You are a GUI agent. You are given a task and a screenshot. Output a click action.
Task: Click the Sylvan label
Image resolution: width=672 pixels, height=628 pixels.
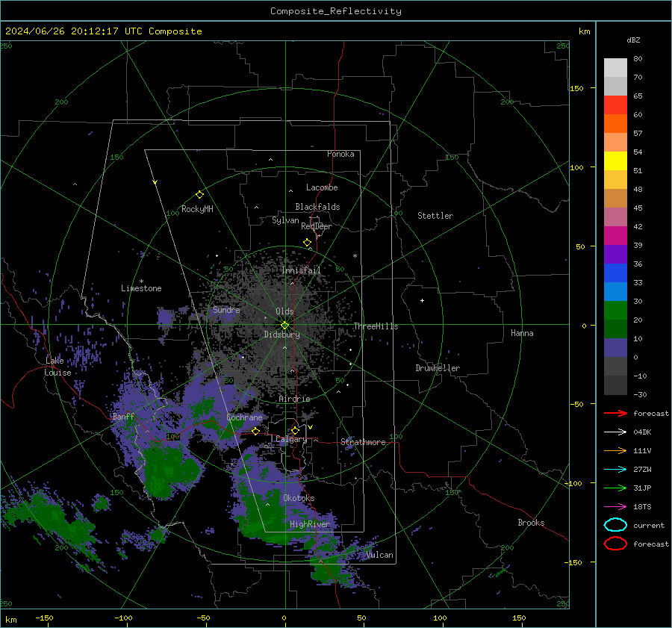point(285,220)
